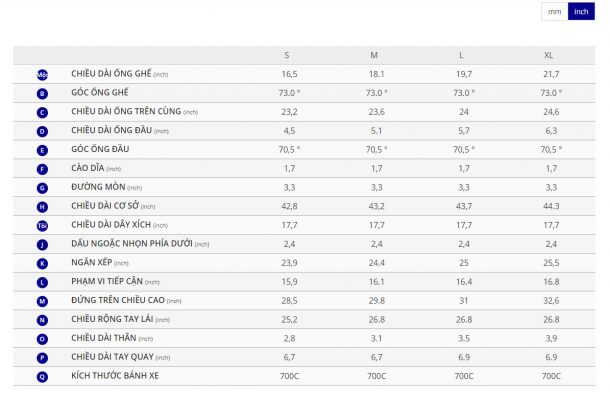
Task: Select the M size column header
Action: tap(375, 55)
